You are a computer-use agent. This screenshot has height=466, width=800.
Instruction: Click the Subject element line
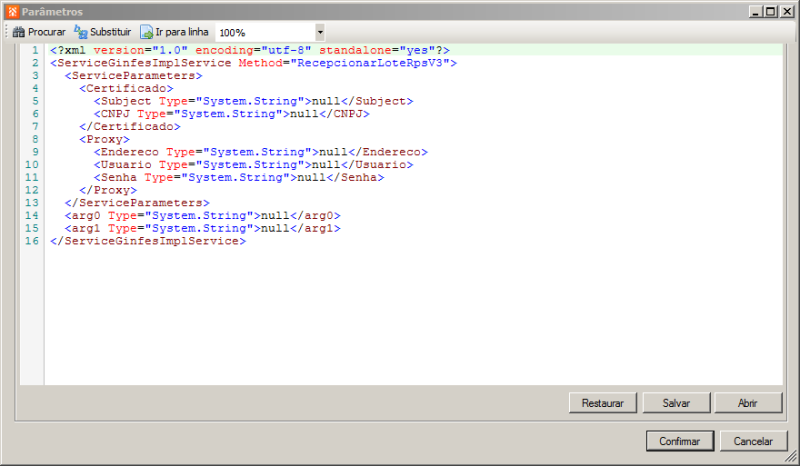[x=254, y=101]
